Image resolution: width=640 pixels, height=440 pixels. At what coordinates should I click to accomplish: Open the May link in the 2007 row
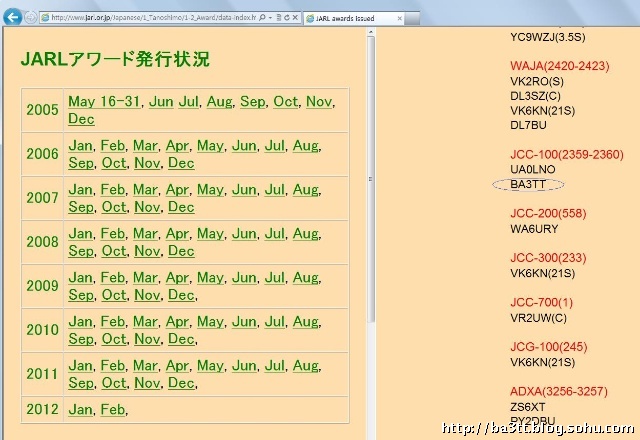(210, 189)
